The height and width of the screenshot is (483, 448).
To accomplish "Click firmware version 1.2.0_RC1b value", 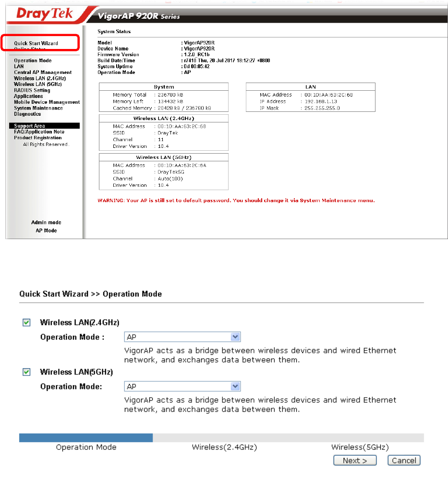I will pyautogui.click(x=197, y=55).
